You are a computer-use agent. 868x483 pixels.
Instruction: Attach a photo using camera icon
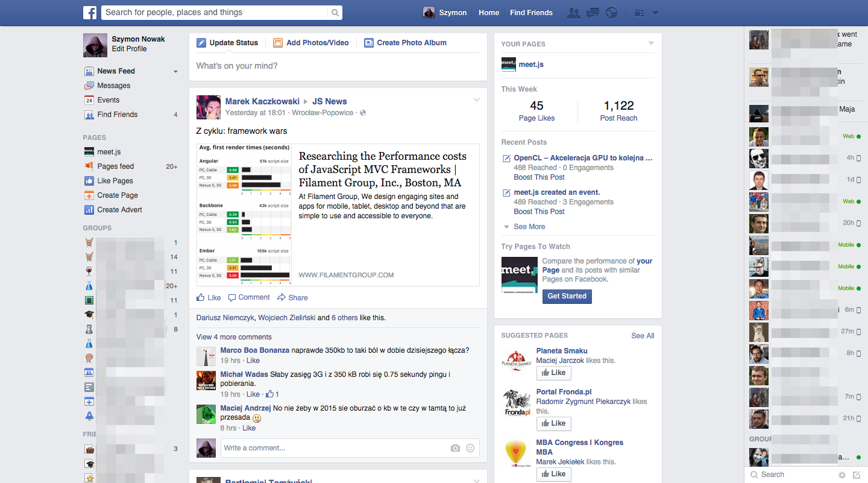click(x=455, y=448)
